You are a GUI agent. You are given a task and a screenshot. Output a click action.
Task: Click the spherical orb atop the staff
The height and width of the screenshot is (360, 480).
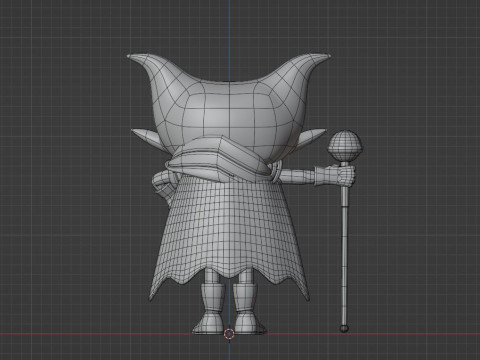(345, 145)
